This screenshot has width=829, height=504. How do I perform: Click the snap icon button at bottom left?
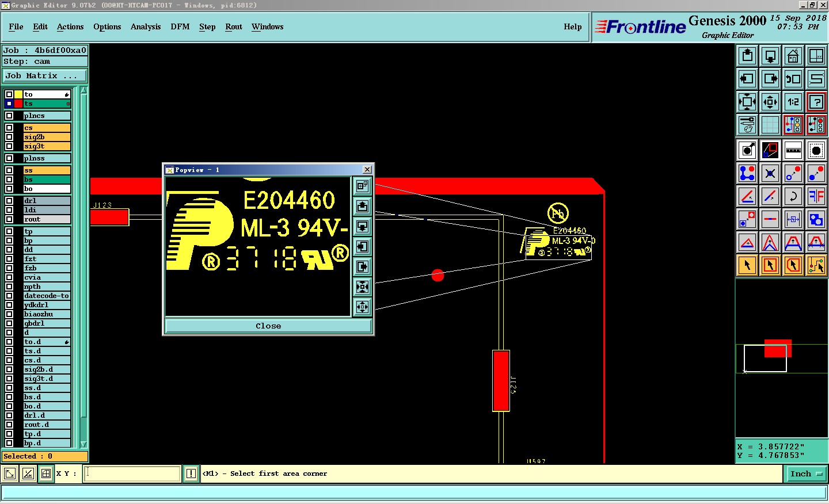click(x=46, y=474)
